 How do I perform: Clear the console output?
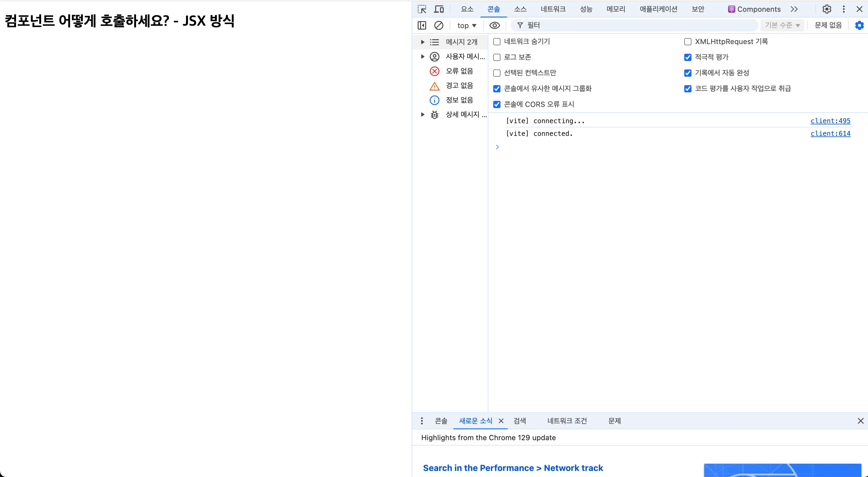[x=439, y=25]
